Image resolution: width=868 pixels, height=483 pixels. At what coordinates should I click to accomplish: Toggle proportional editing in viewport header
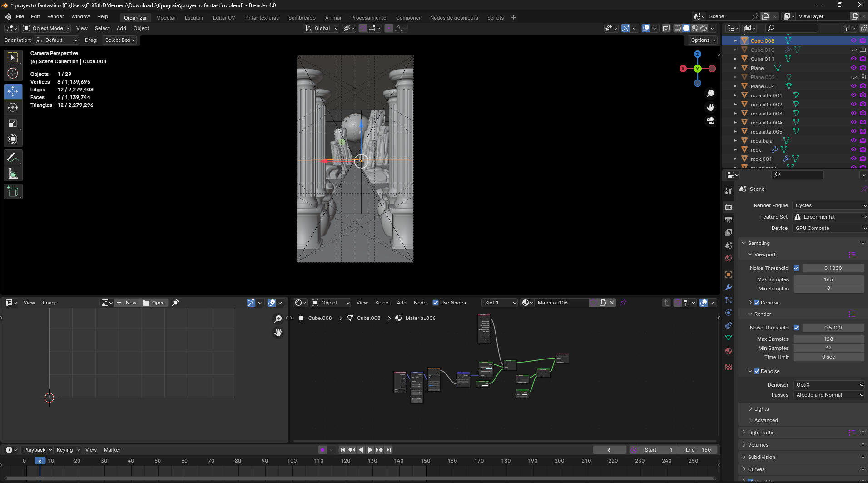pos(389,28)
